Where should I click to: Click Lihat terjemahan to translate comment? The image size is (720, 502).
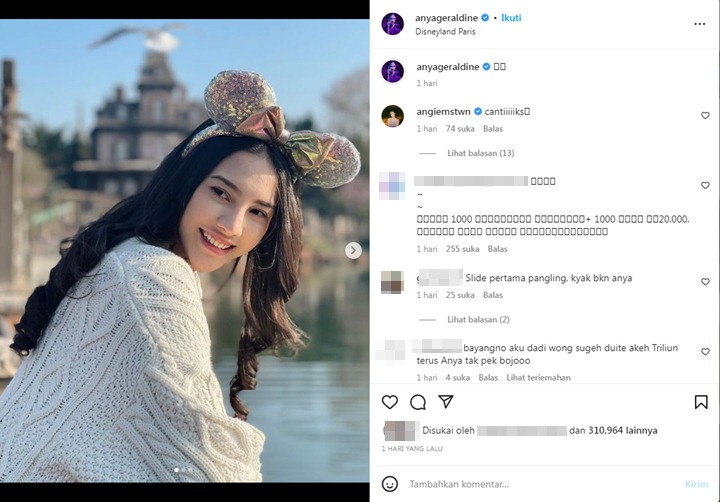[538, 378]
